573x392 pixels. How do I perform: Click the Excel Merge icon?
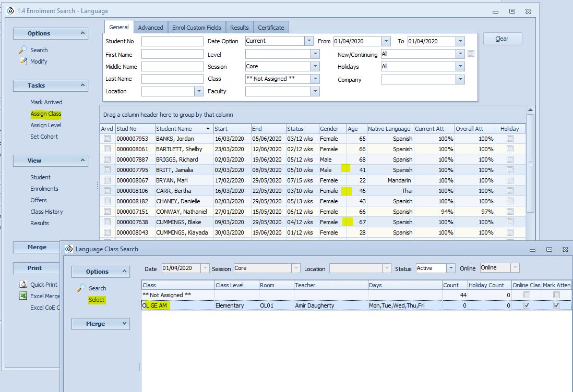[x=23, y=296]
